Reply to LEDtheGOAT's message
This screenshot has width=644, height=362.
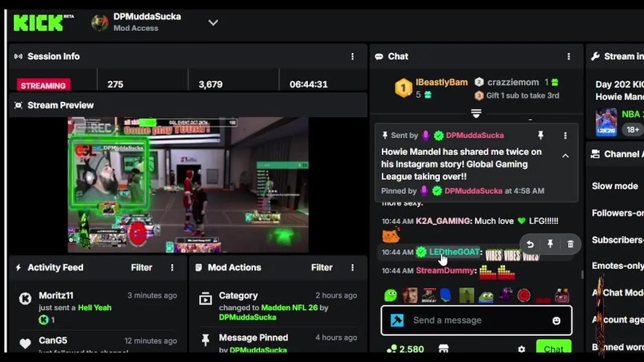pyautogui.click(x=530, y=244)
